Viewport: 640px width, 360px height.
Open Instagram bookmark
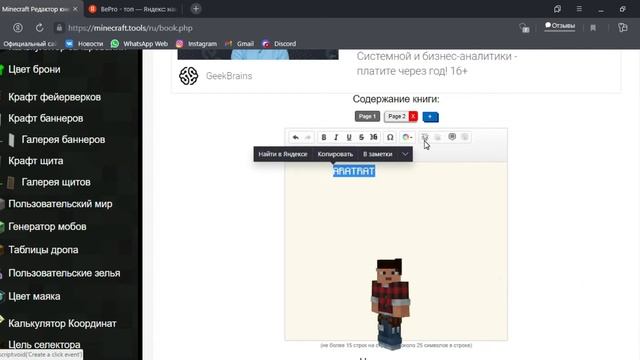(x=196, y=44)
